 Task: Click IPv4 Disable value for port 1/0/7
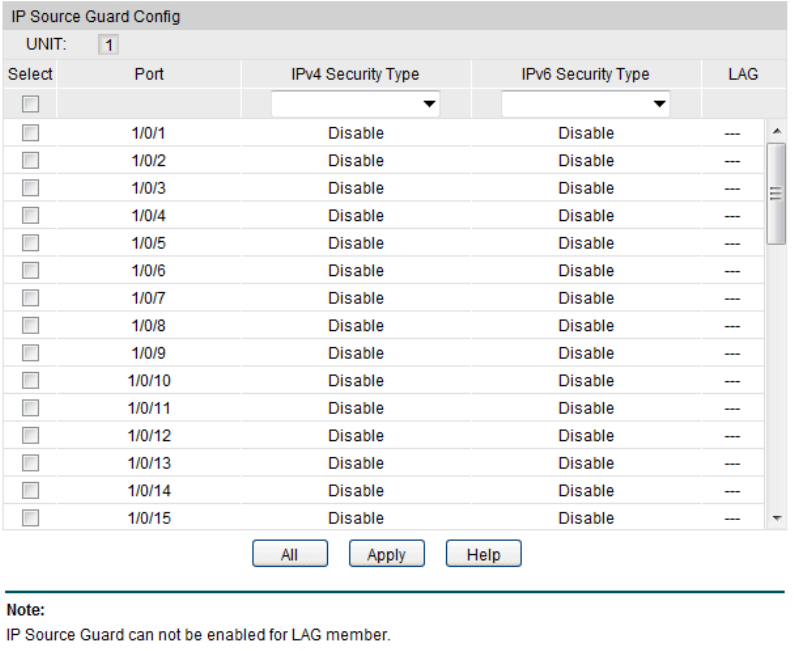(356, 298)
